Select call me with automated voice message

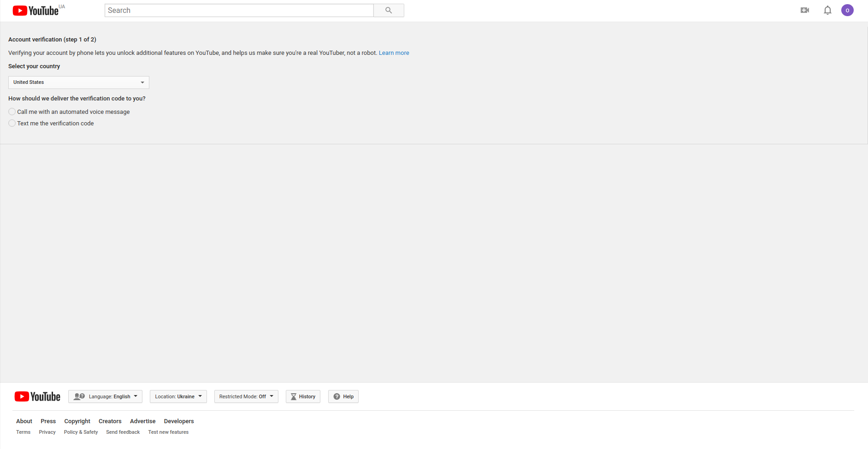click(x=12, y=112)
